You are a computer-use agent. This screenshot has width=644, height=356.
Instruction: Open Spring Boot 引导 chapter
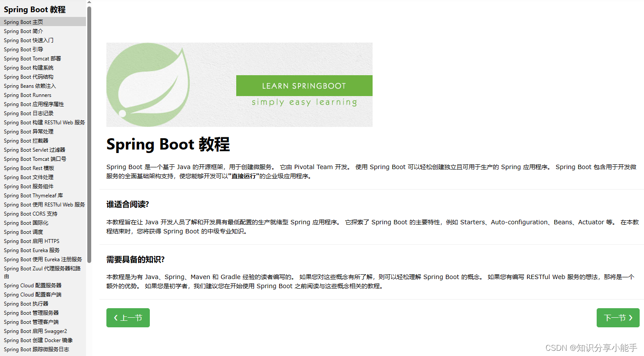pyautogui.click(x=23, y=49)
